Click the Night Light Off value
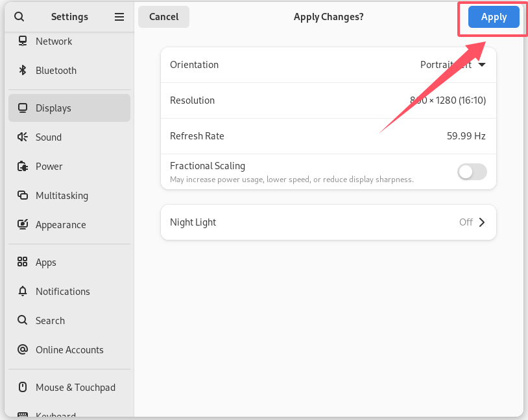The image size is (528, 420). [466, 222]
